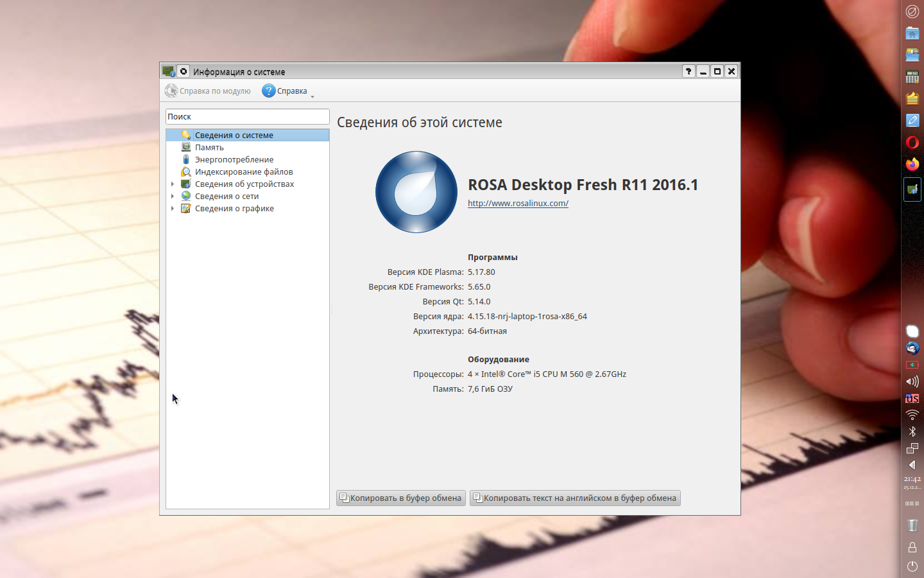Launch Firefox from the panel
This screenshot has height=578, width=924.
[x=912, y=164]
